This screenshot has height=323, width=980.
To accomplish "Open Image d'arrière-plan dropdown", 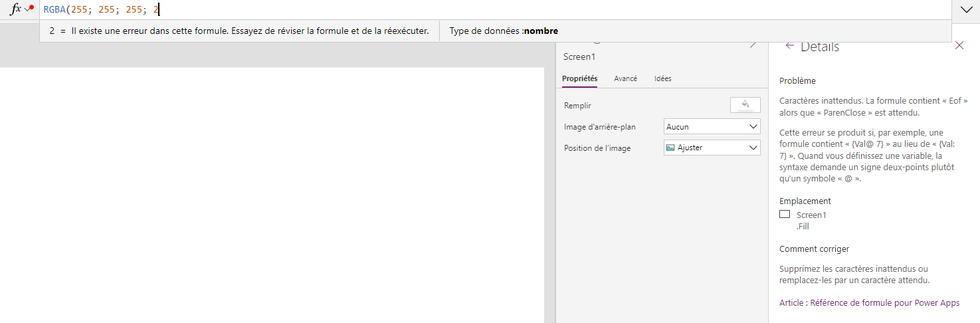I will pos(712,126).
